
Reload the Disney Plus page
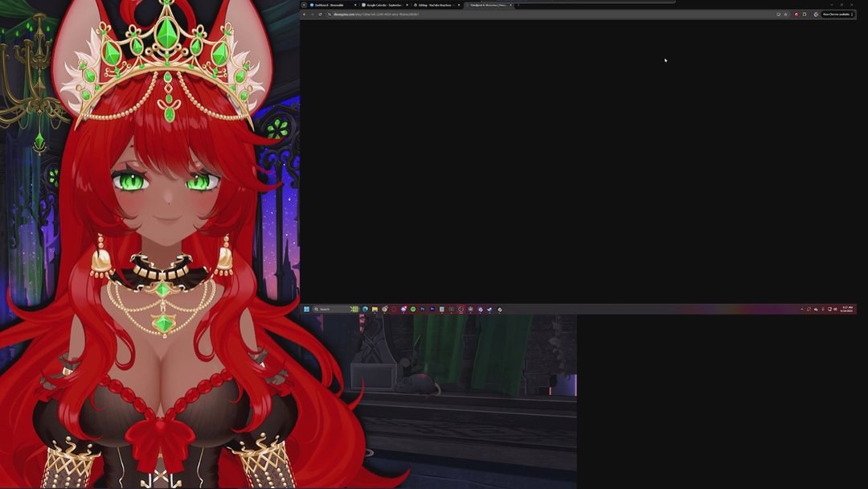tap(320, 14)
